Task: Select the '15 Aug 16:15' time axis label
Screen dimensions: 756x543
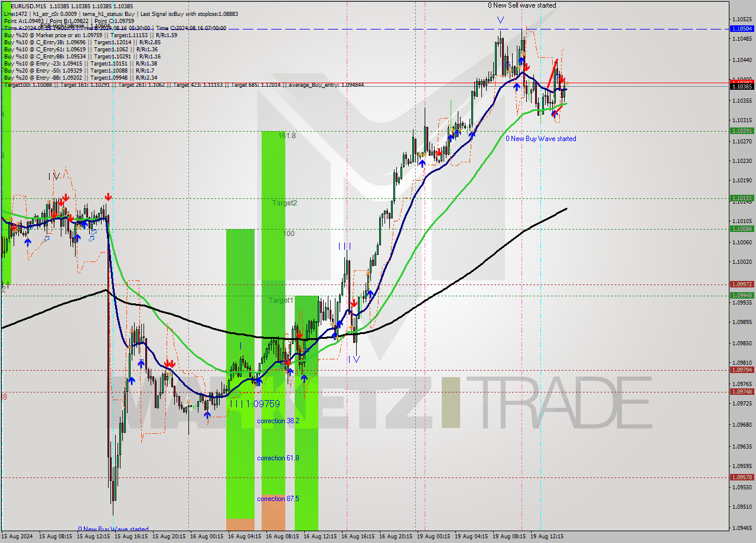Action: (x=131, y=537)
